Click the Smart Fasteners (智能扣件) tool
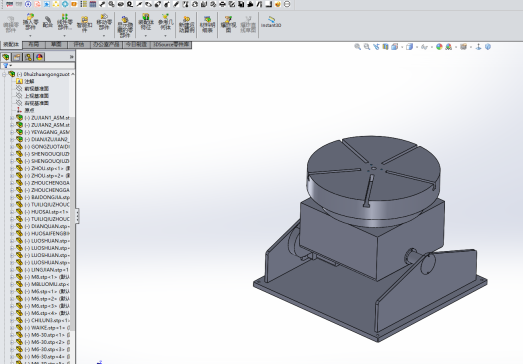Viewport: 523px width, 364px height. pos(84,24)
